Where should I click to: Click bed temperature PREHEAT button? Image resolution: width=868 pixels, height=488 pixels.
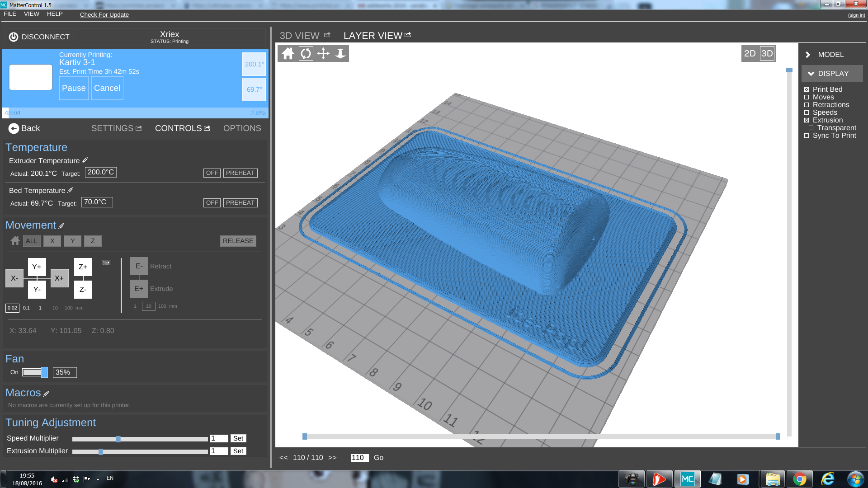point(240,203)
